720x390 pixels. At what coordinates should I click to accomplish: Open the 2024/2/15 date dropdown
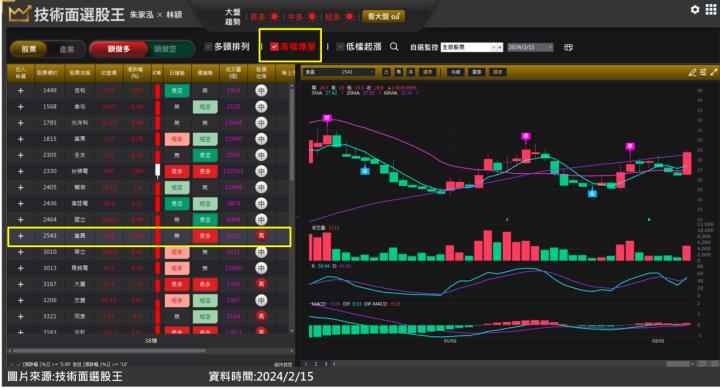(x=530, y=47)
